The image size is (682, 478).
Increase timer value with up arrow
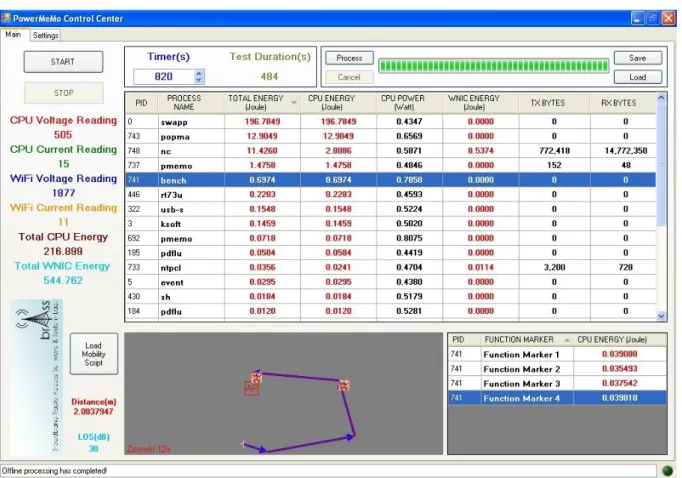[x=199, y=73]
